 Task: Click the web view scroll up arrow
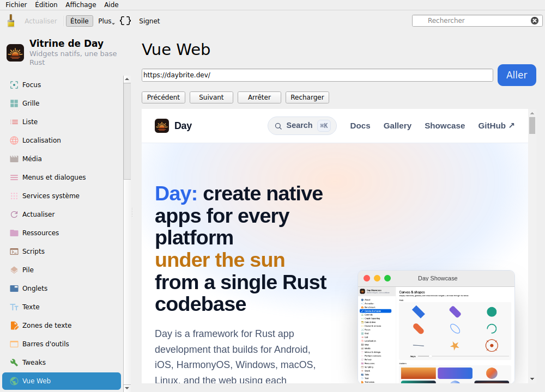[532, 113]
